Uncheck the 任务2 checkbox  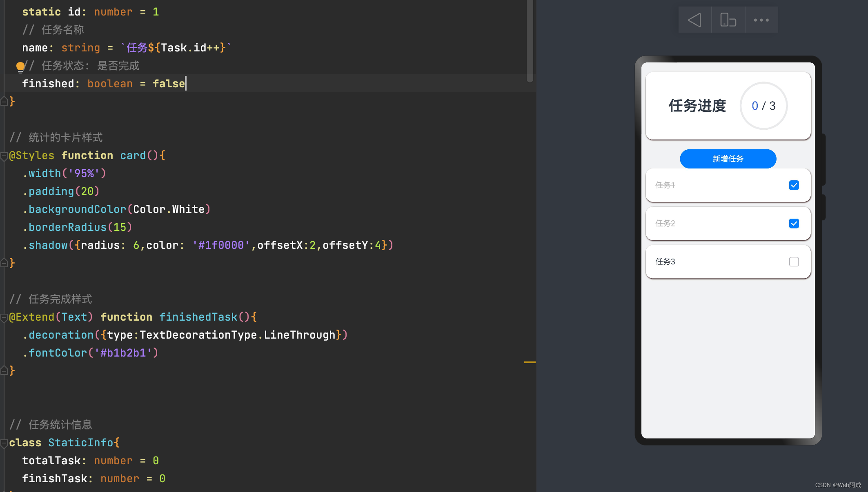(794, 224)
